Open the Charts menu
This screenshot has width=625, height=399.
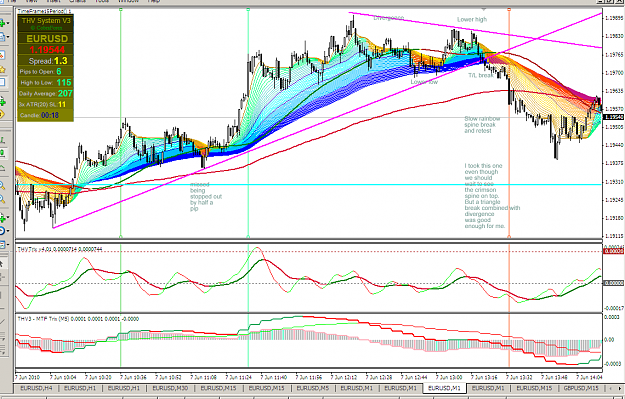(x=77, y=1)
